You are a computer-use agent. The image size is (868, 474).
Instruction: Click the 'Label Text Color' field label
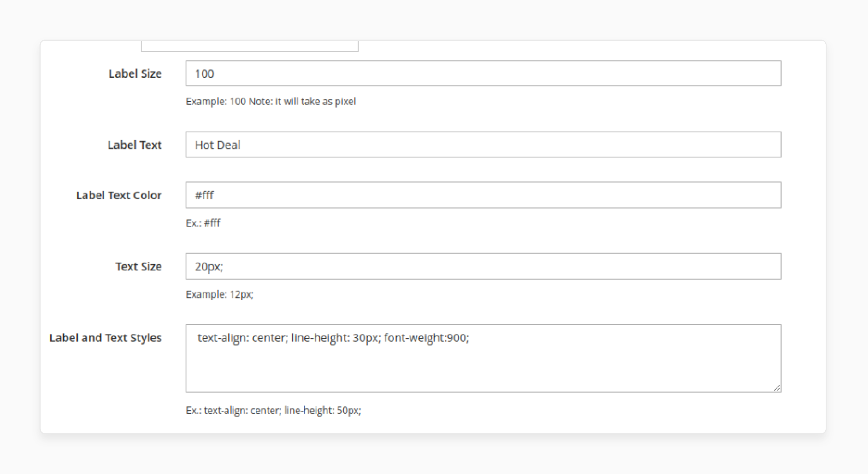(x=119, y=195)
